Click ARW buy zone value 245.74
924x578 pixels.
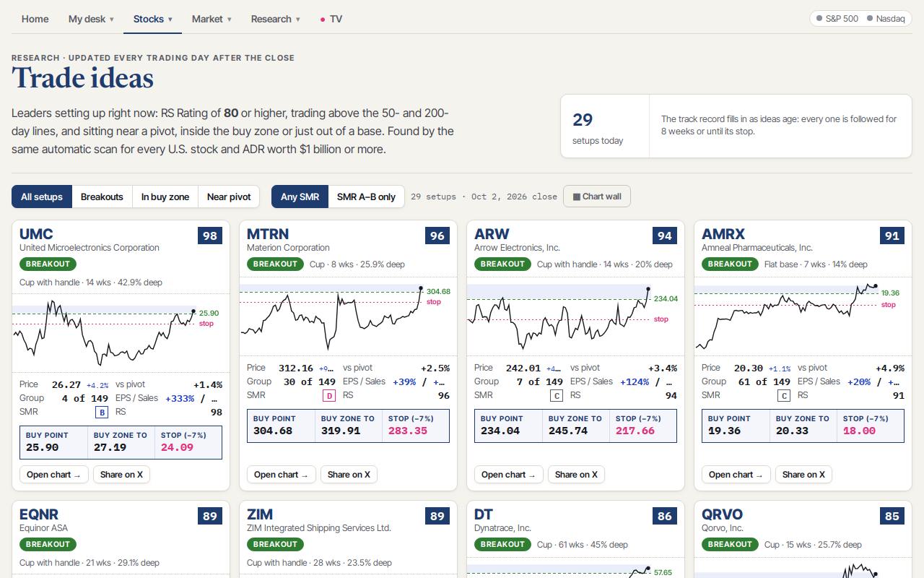(x=568, y=431)
